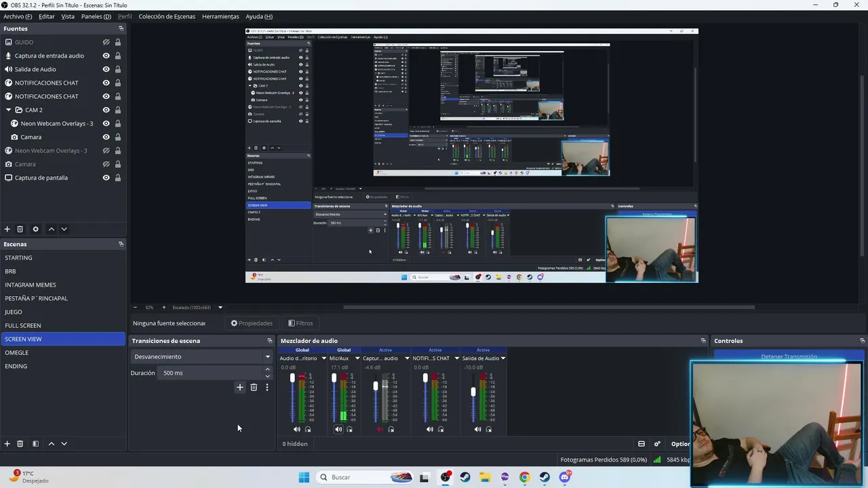This screenshot has height=488, width=868.
Task: Open source properties gear in Fuentes toolbar
Action: coord(35,229)
